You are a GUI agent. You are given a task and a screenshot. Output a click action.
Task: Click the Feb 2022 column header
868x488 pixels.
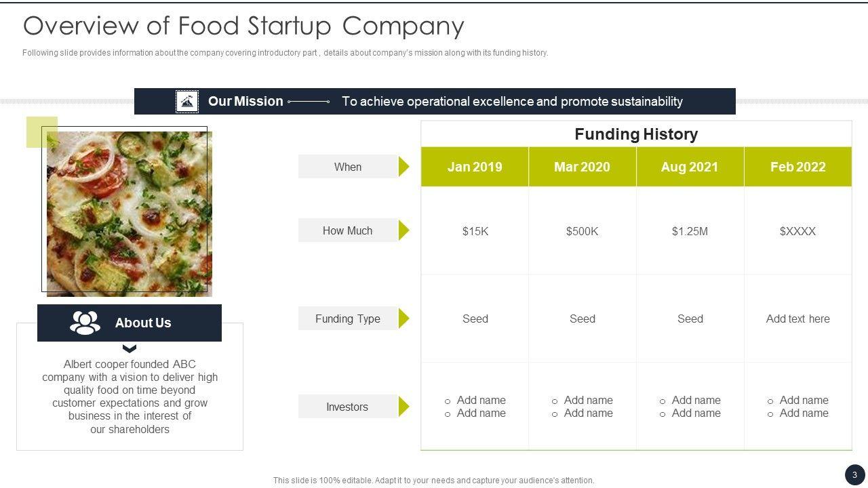pos(797,167)
